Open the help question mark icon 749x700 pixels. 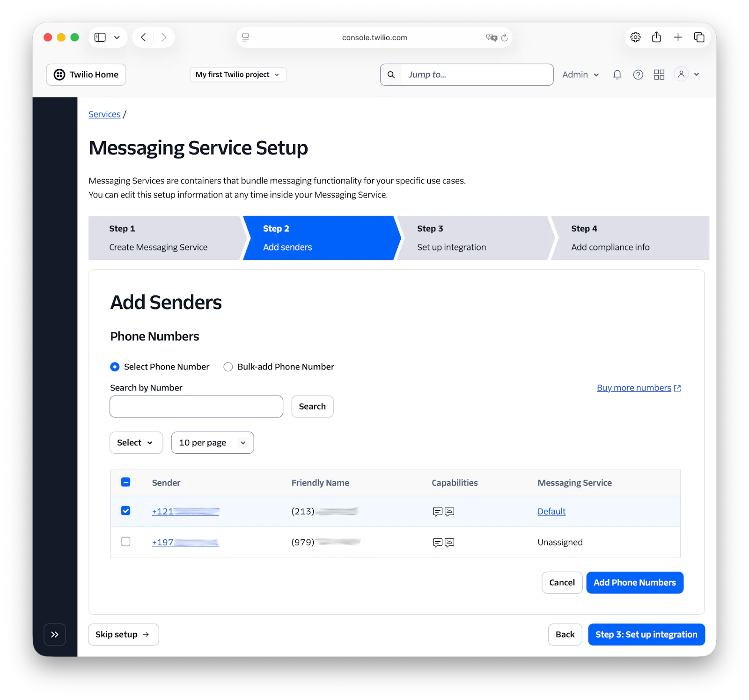point(638,75)
